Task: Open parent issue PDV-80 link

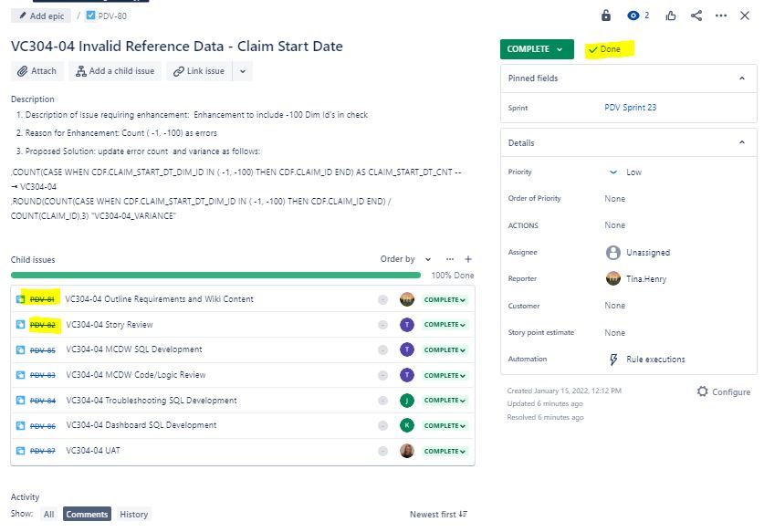Action: (x=112, y=16)
